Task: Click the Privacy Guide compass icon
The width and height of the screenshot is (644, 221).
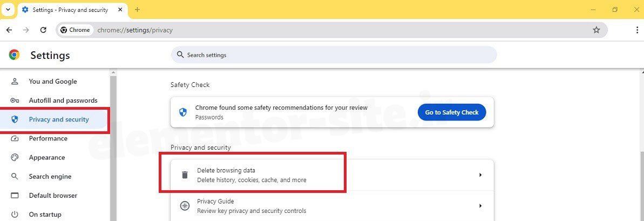Action: pyautogui.click(x=185, y=206)
